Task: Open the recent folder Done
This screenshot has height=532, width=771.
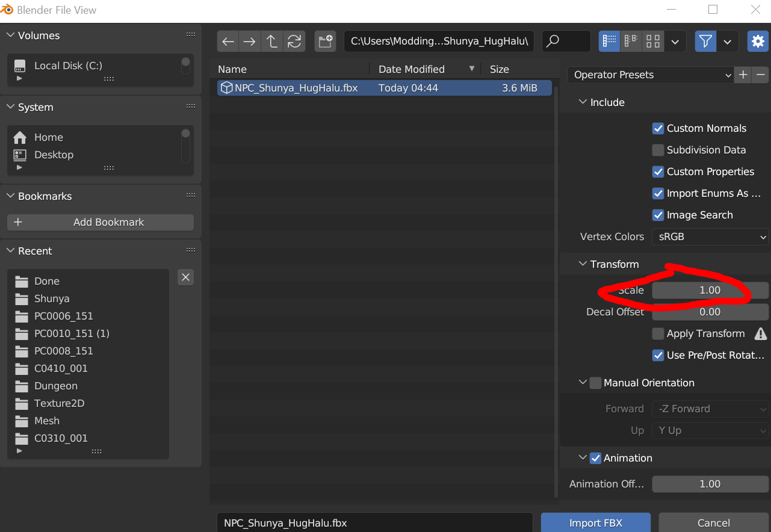Action: click(x=46, y=281)
